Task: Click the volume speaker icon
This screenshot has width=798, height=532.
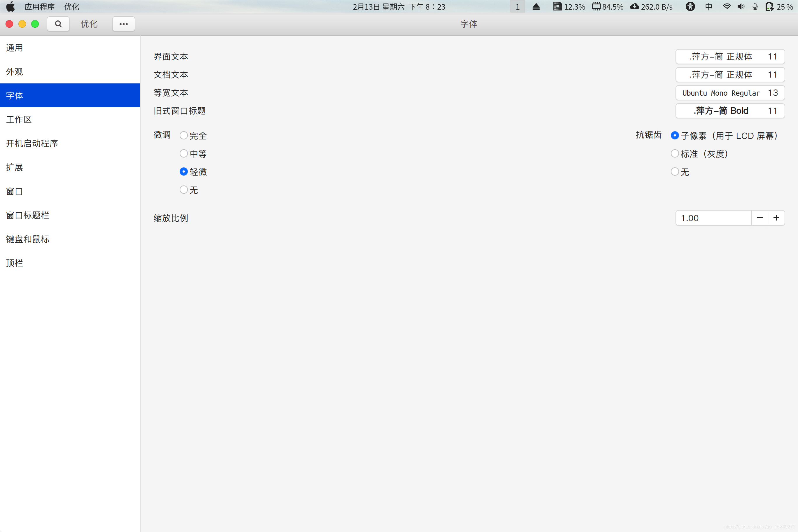Action: (x=741, y=7)
